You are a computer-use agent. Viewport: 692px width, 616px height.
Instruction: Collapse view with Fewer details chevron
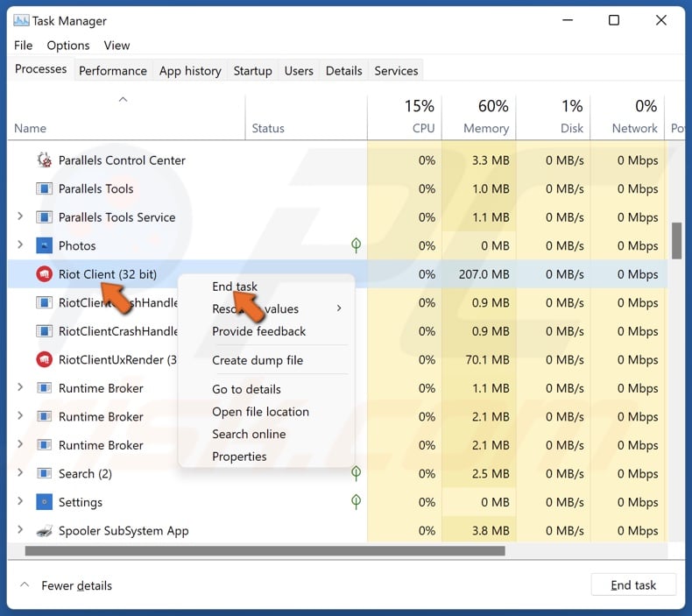(25, 584)
